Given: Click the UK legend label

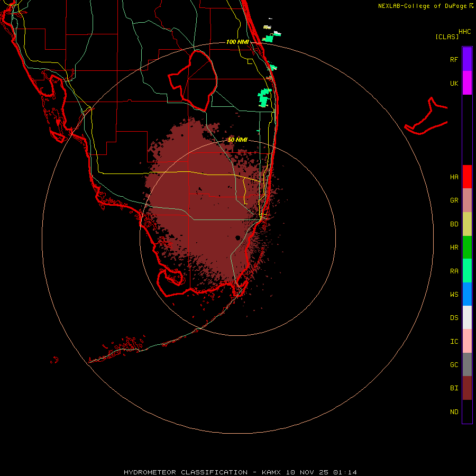Looking at the screenshot, I should point(454,83).
